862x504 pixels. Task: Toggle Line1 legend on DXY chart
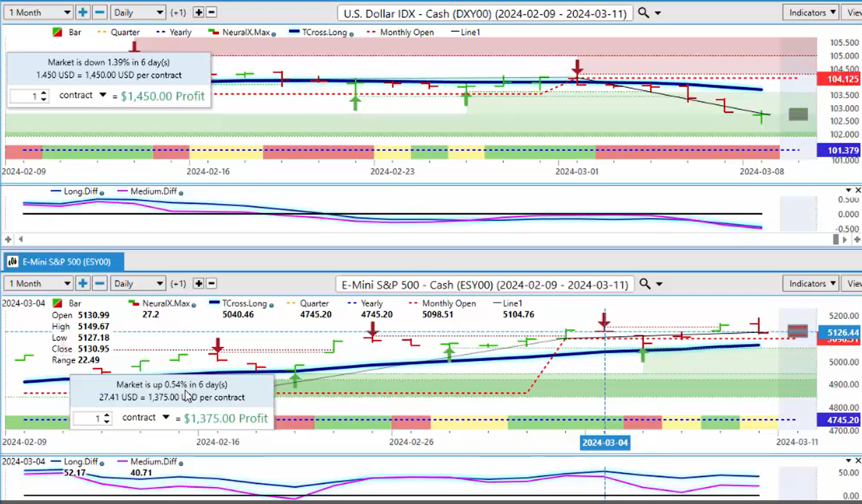(465, 32)
